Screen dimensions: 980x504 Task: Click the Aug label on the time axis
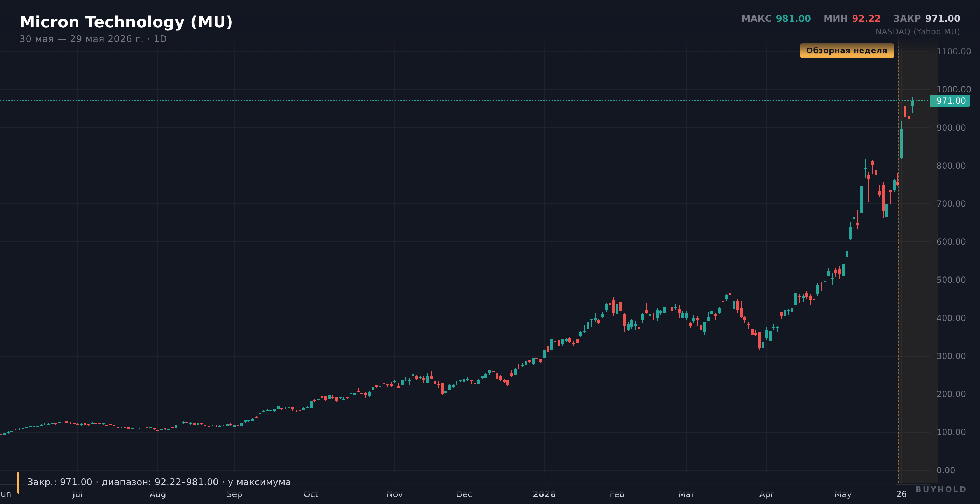point(158,494)
